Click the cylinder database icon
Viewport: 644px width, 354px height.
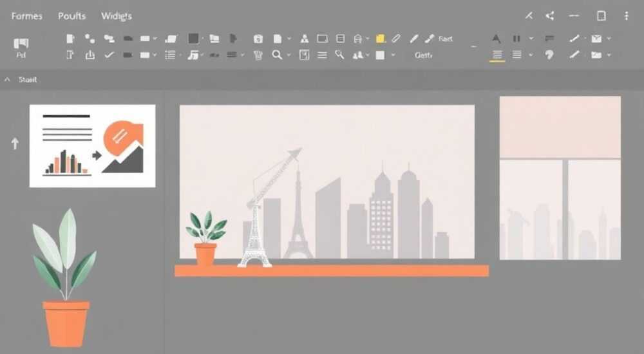[x=341, y=39]
